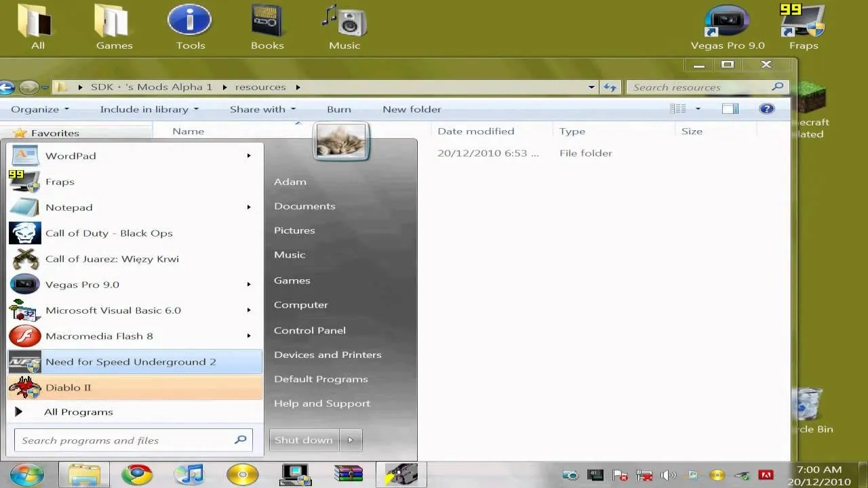Open Default Programs
This screenshot has width=868, height=488.
click(x=321, y=380)
